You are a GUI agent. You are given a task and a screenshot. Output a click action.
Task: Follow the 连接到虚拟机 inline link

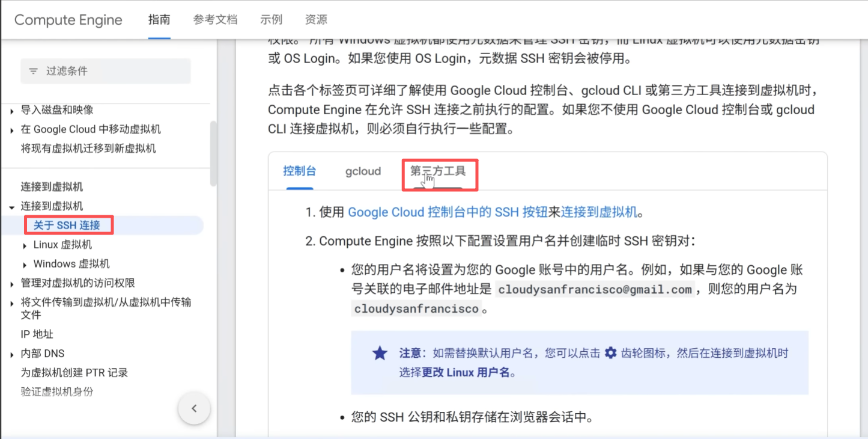click(598, 212)
